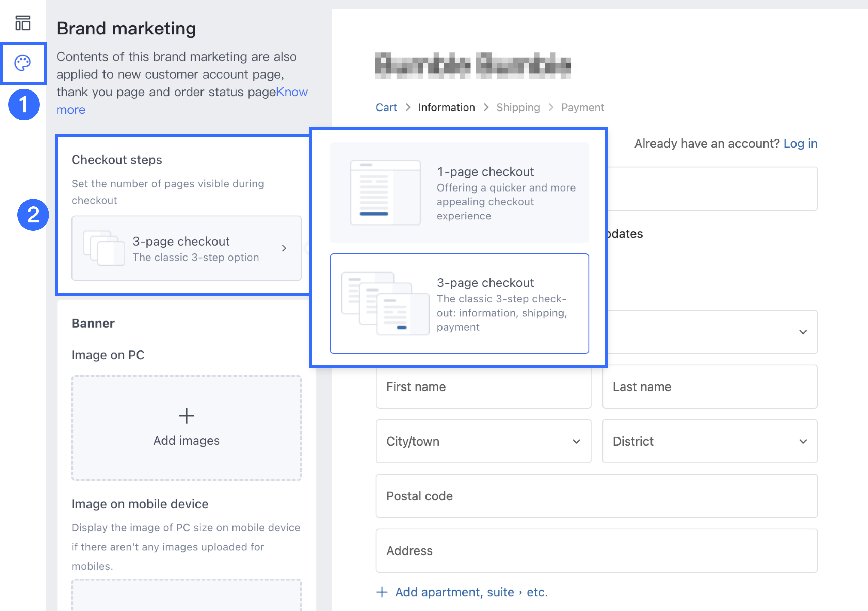The image size is (868, 611).
Task: Select the palette brand marketing icon
Action: (x=23, y=63)
